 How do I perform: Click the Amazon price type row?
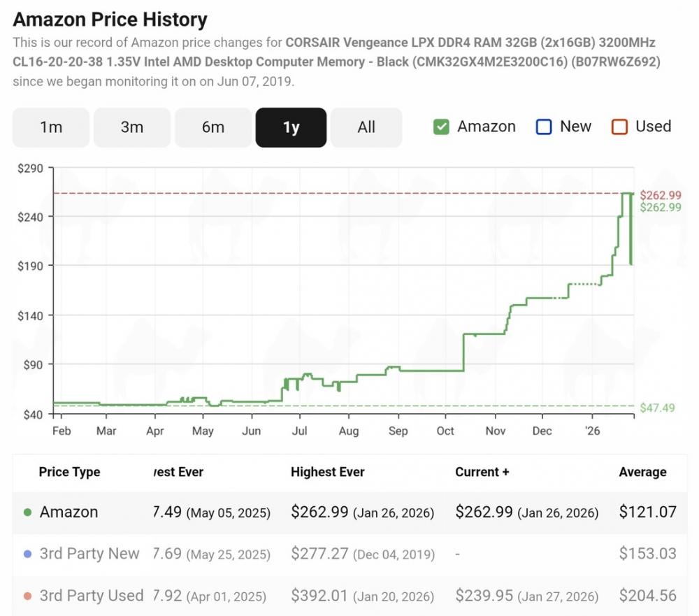(x=69, y=513)
